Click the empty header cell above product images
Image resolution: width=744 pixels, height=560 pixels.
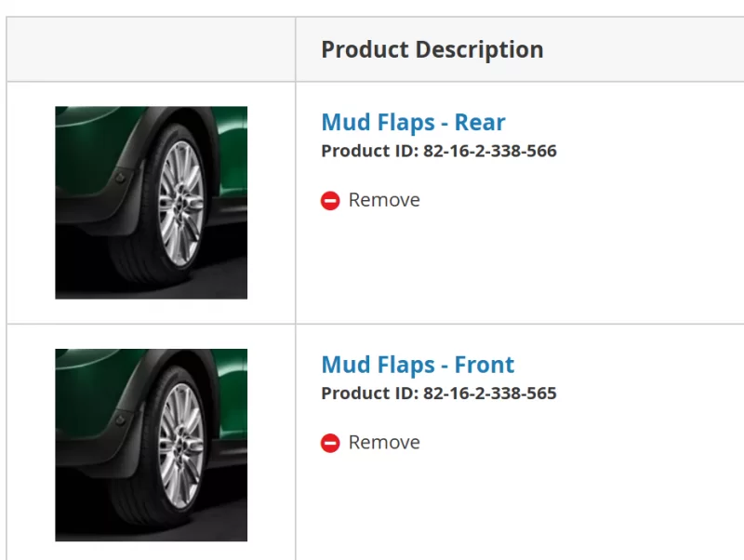(151, 49)
